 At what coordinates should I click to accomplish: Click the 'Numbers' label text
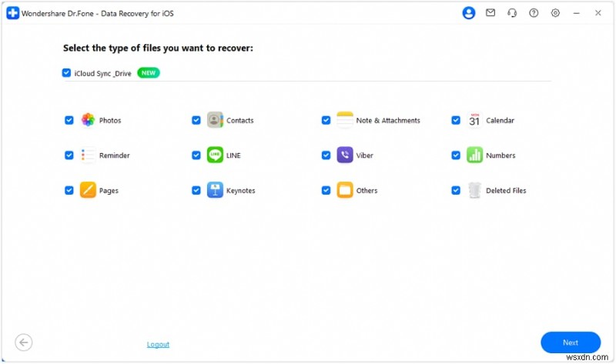click(x=500, y=155)
